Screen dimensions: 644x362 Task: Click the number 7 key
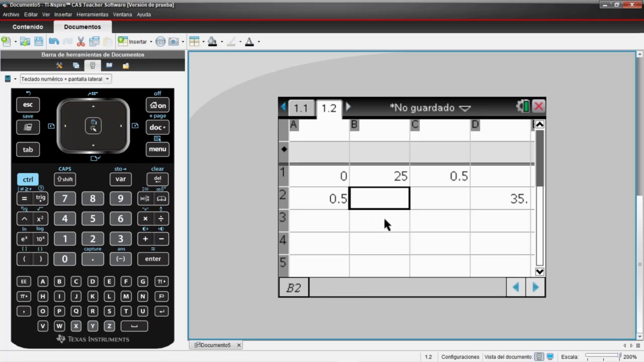[64, 199]
